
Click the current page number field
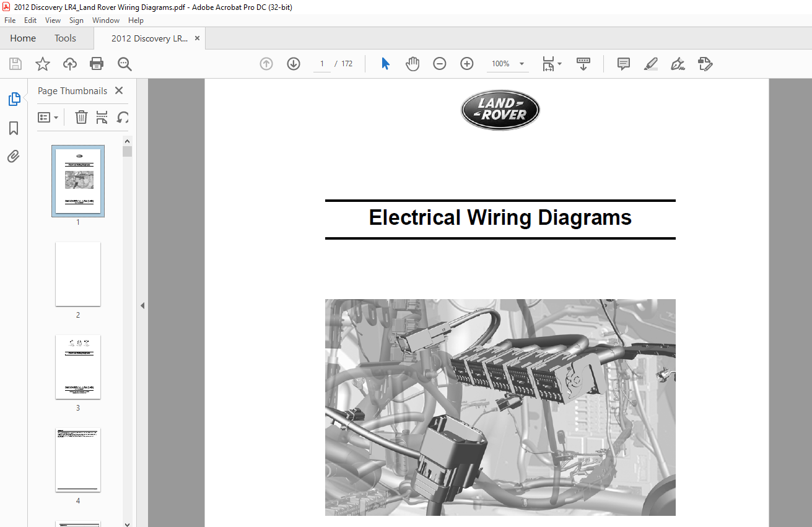(x=322, y=64)
